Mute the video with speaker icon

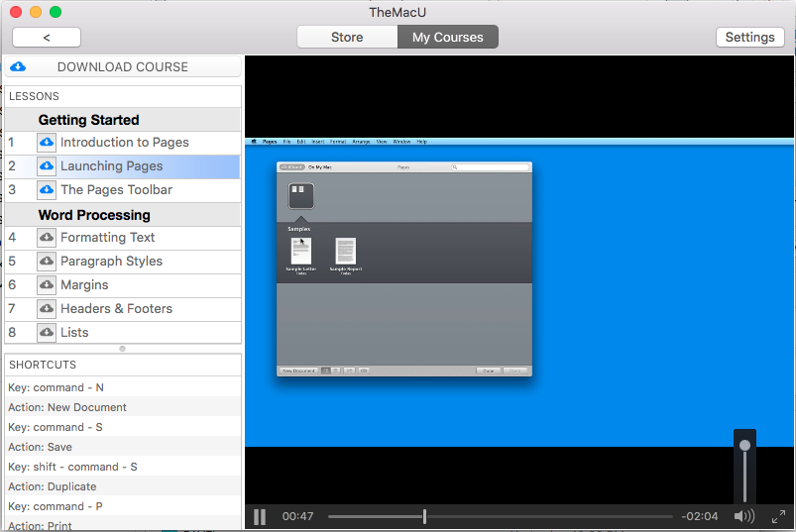pos(743,516)
